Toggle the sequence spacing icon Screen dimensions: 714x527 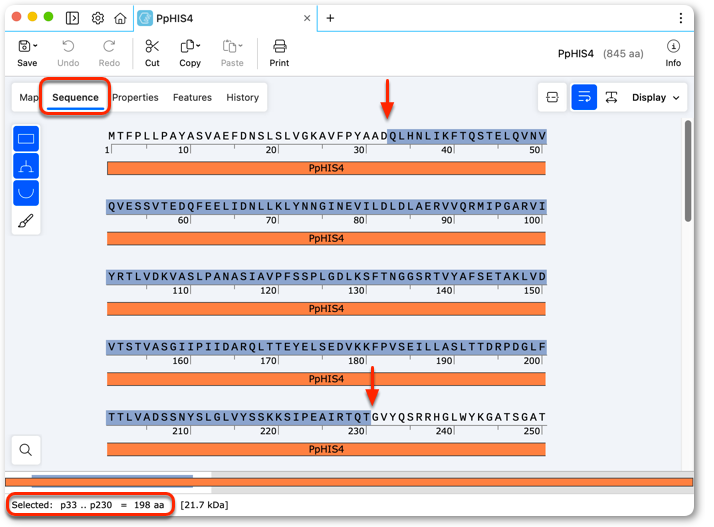pyautogui.click(x=611, y=97)
